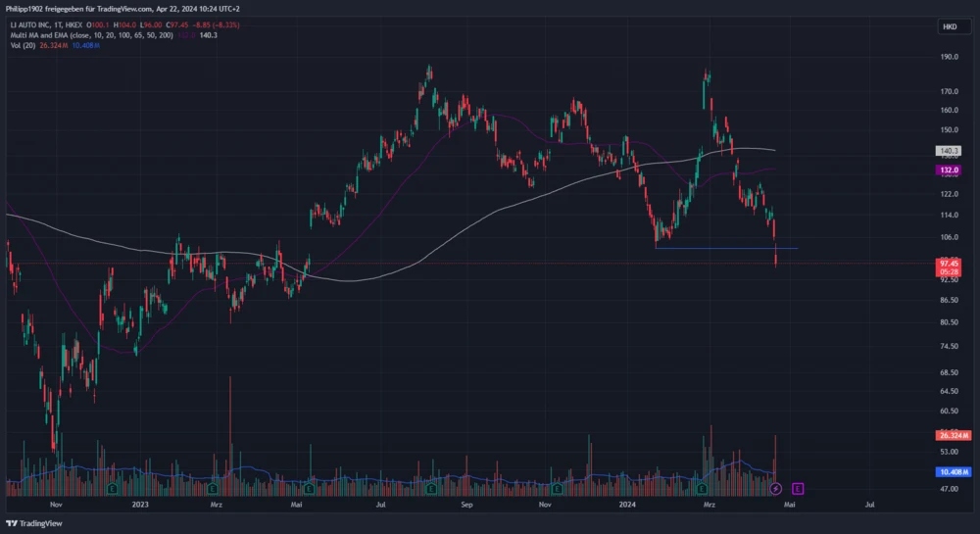Click the purple lightning event icon on timeline
The height and width of the screenshot is (534, 980).
(776, 487)
